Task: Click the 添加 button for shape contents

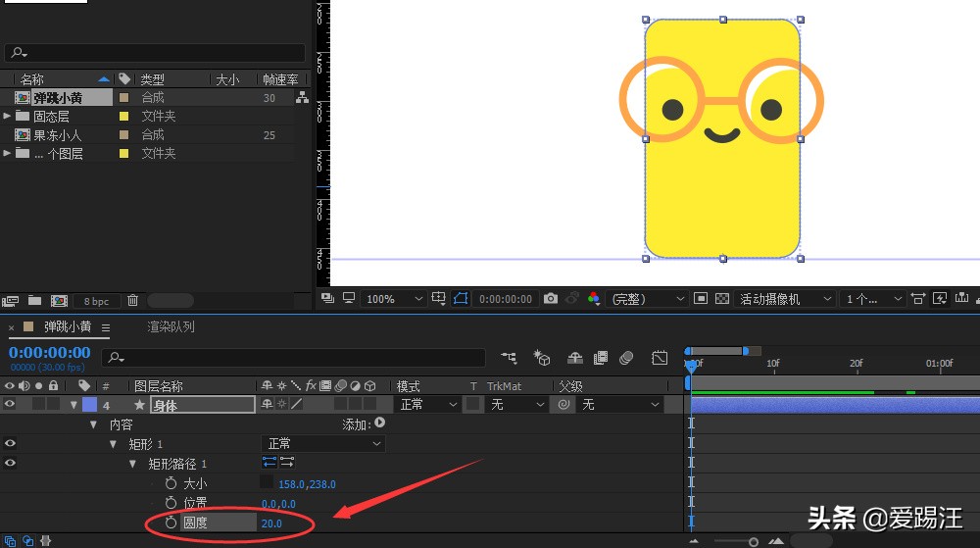Action: [x=378, y=423]
